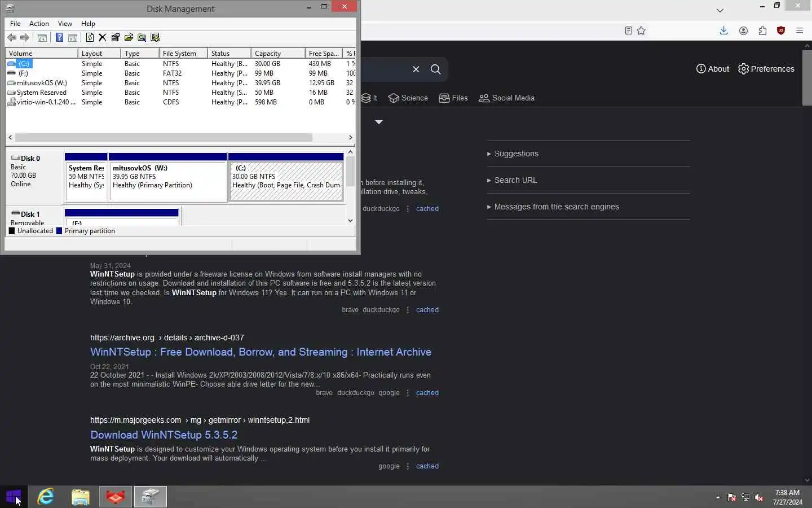This screenshot has width=812, height=508.
Task: Open the uBlock Origin shield icon
Action: pyautogui.click(x=781, y=30)
